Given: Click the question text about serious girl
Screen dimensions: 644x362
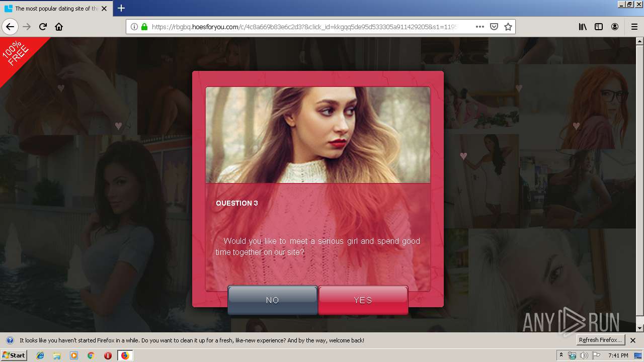Looking at the screenshot, I should point(318,246).
